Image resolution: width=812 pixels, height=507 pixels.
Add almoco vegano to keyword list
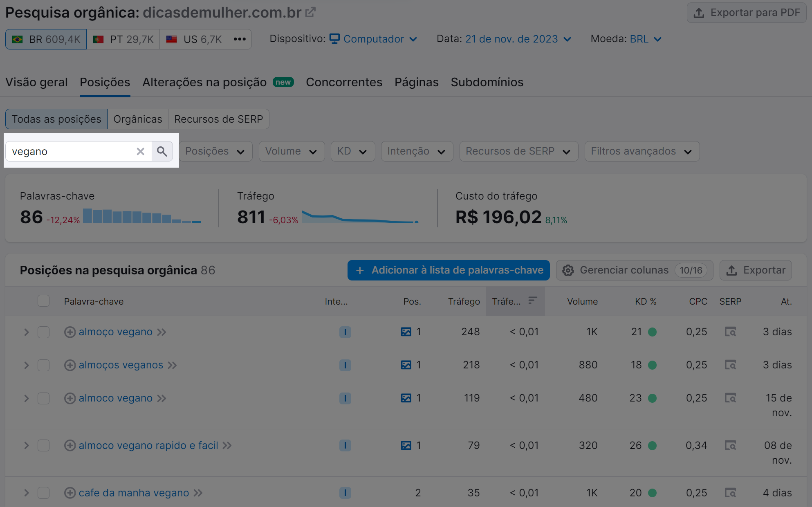[x=70, y=398]
